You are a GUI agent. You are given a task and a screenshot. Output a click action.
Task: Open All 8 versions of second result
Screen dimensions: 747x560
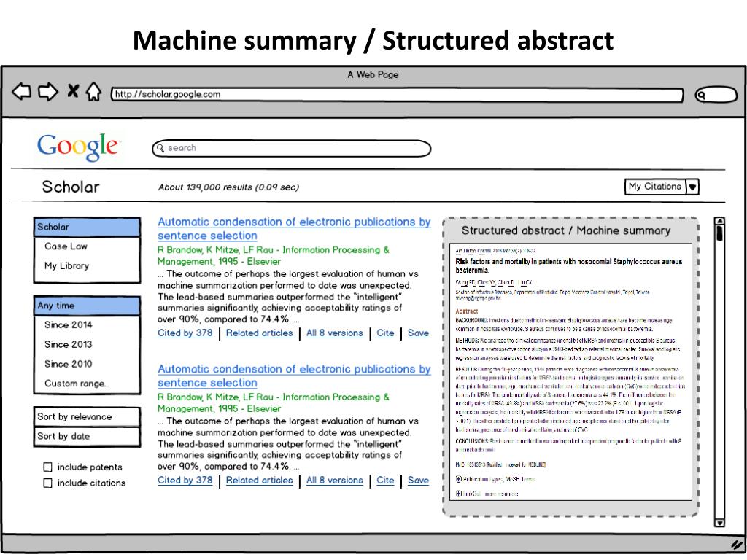click(x=334, y=480)
